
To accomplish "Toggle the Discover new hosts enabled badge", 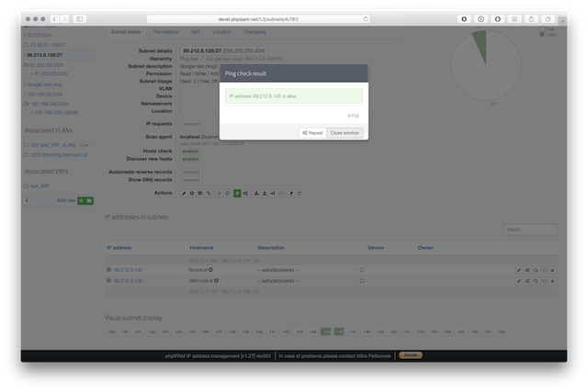I will pos(190,158).
